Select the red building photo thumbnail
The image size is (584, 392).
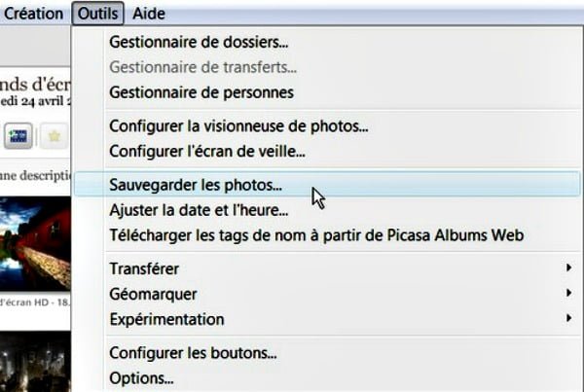pyautogui.click(x=35, y=244)
